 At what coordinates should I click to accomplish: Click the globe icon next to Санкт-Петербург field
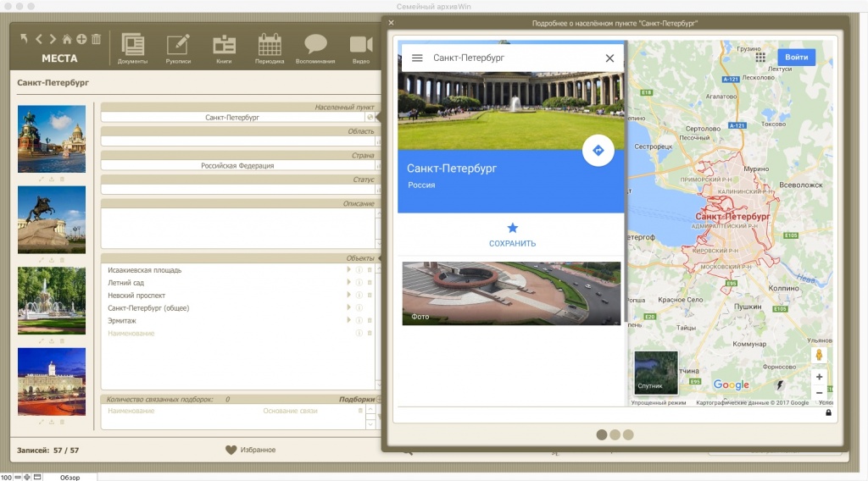(370, 117)
